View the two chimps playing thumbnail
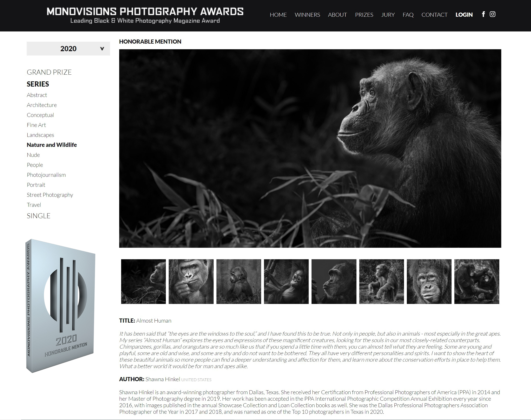Screen dimensions: 531x420 477,282
